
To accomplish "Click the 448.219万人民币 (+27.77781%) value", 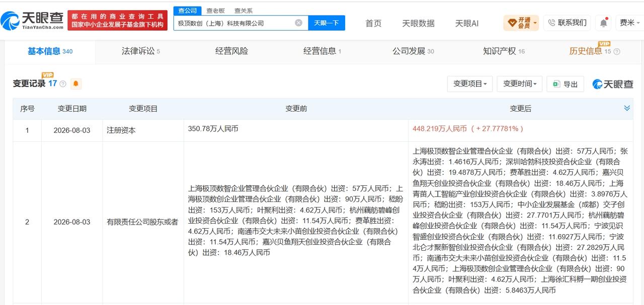I will (468, 129).
